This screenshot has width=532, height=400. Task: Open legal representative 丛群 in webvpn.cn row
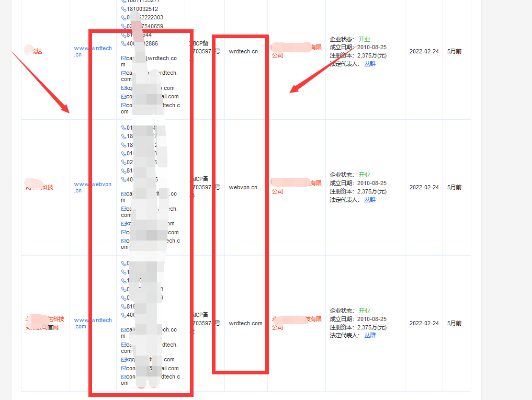370,200
